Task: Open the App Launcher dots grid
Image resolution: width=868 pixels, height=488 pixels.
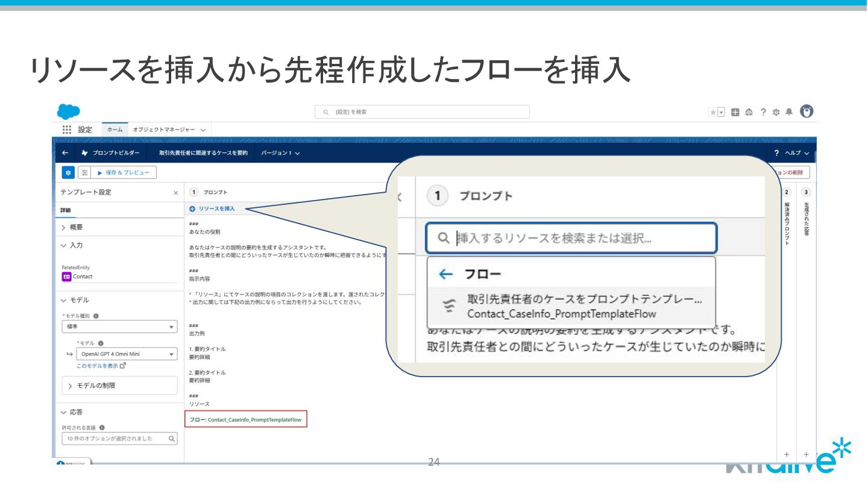Action: point(67,130)
